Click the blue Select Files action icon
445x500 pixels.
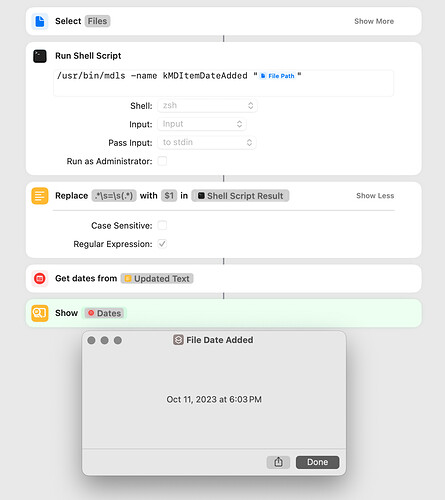[40, 21]
